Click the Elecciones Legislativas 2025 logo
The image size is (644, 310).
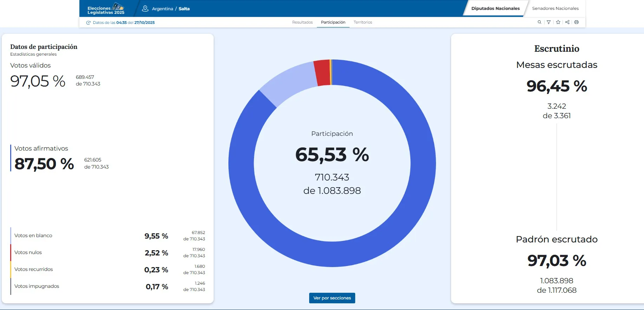coord(106,8)
